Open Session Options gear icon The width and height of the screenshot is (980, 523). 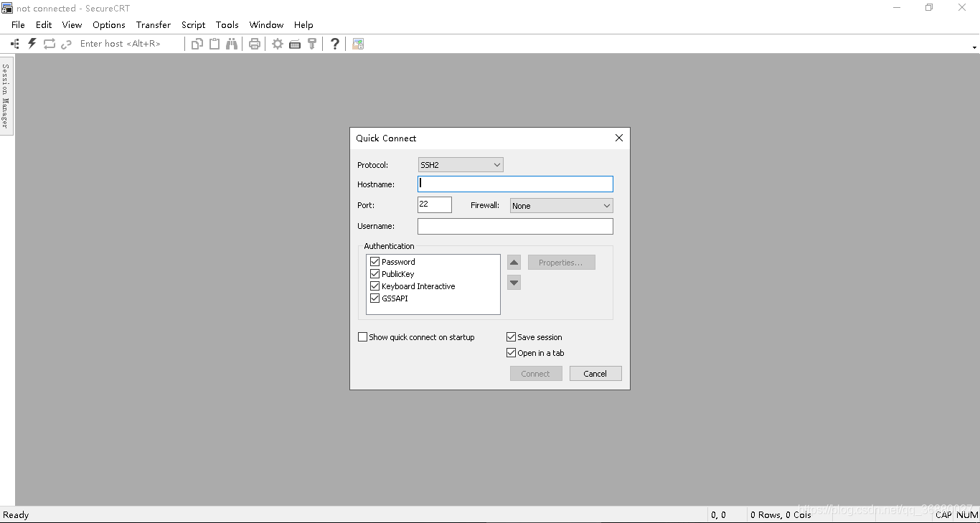(277, 44)
